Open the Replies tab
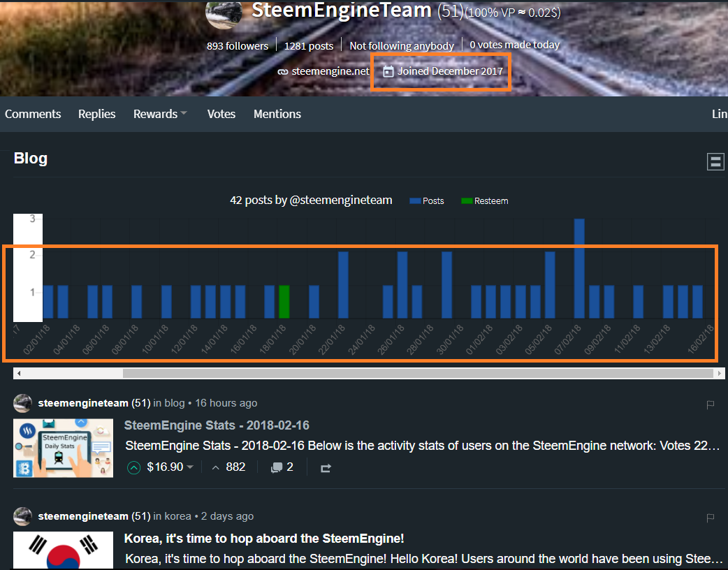This screenshot has height=570, width=728. click(x=96, y=114)
